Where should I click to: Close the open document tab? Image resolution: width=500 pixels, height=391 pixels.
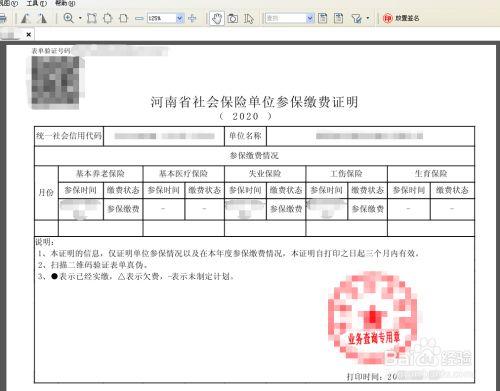(29, 34)
